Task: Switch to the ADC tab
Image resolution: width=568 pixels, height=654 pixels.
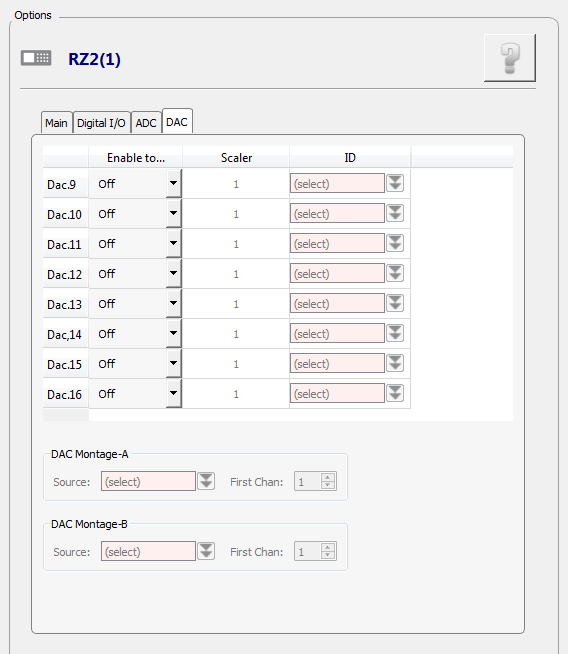Action: pyautogui.click(x=146, y=123)
